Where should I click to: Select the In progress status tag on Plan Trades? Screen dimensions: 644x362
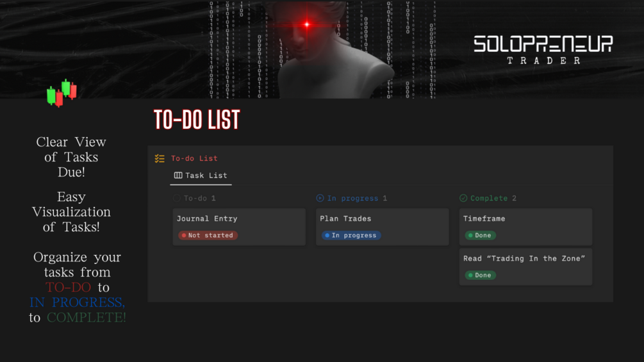pos(351,235)
